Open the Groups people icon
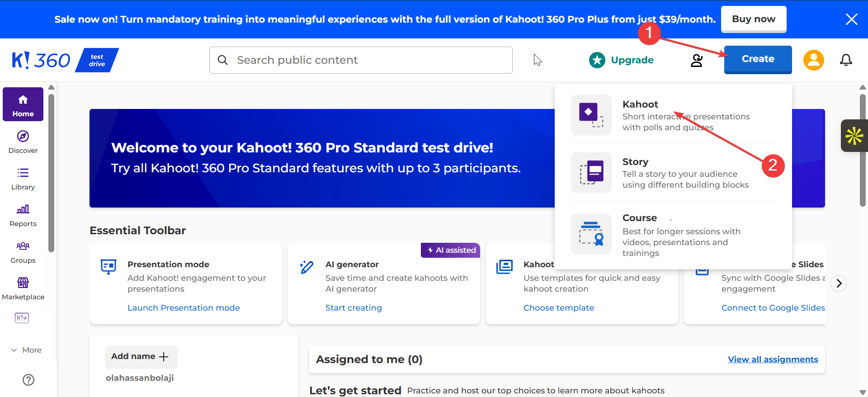This screenshot has width=868, height=397. [23, 246]
